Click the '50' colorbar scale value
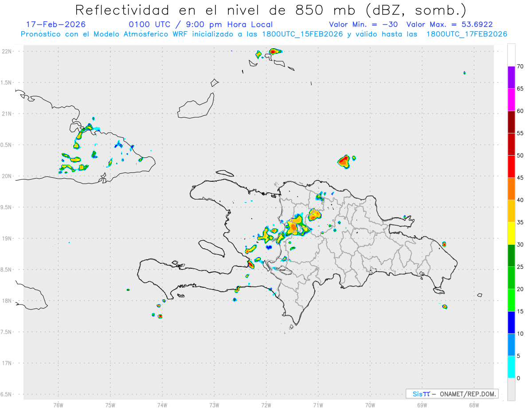Viewport: 532px width, 411px height. pyautogui.click(x=520, y=156)
